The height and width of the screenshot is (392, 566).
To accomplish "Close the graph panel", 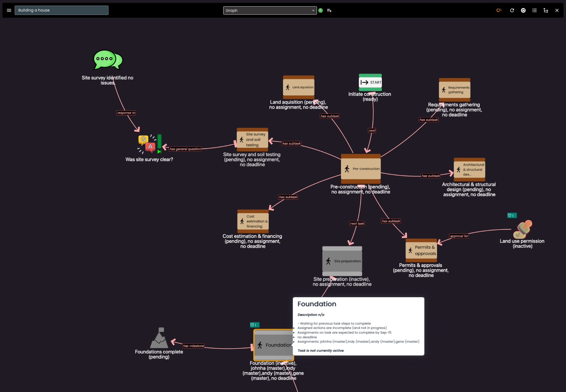I will pyautogui.click(x=557, y=10).
